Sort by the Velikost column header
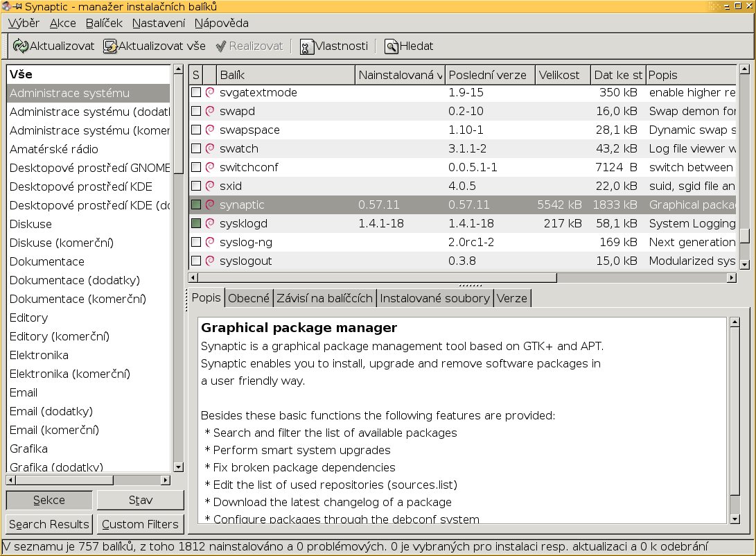The image size is (756, 556). click(563, 76)
